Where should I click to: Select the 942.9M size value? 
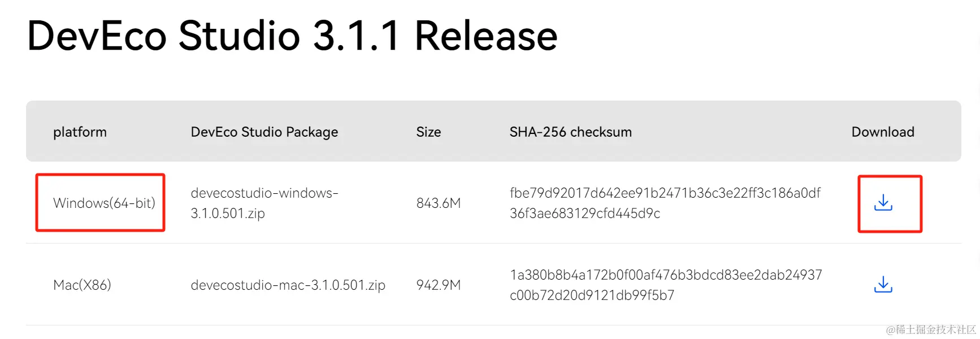click(x=439, y=285)
